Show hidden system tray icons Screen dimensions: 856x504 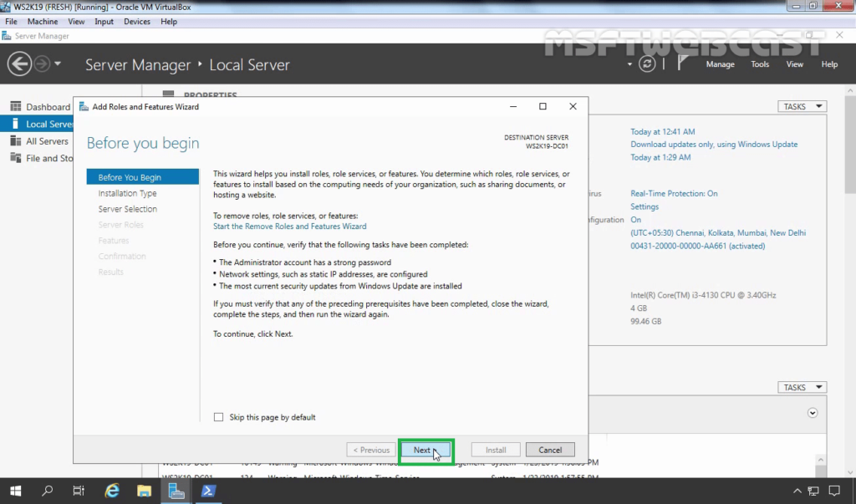point(797,491)
